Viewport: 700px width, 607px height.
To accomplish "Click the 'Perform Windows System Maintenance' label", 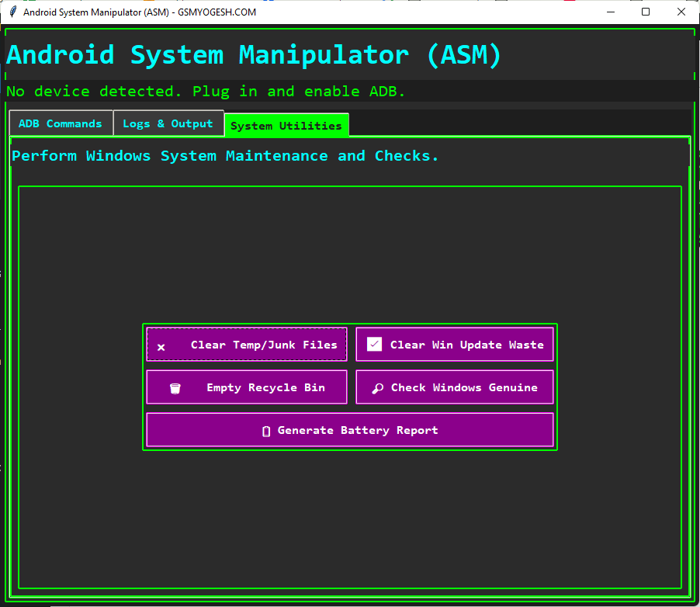I will (x=224, y=156).
